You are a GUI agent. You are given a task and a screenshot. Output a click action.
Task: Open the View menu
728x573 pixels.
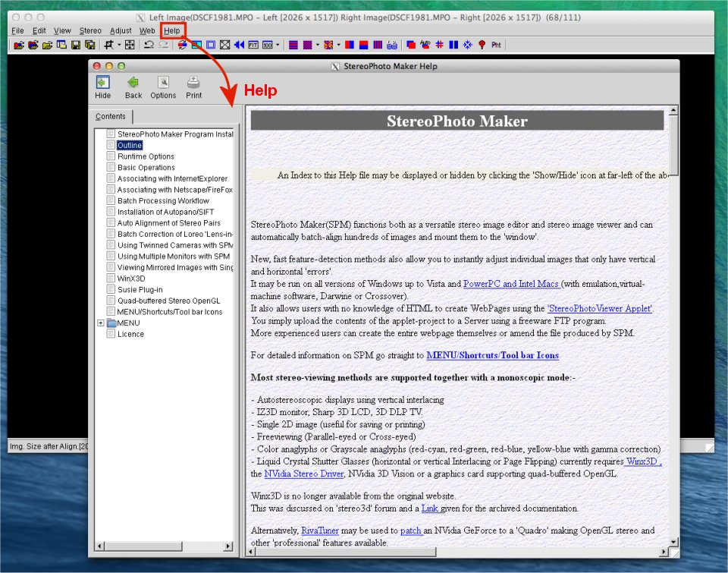[x=62, y=30]
